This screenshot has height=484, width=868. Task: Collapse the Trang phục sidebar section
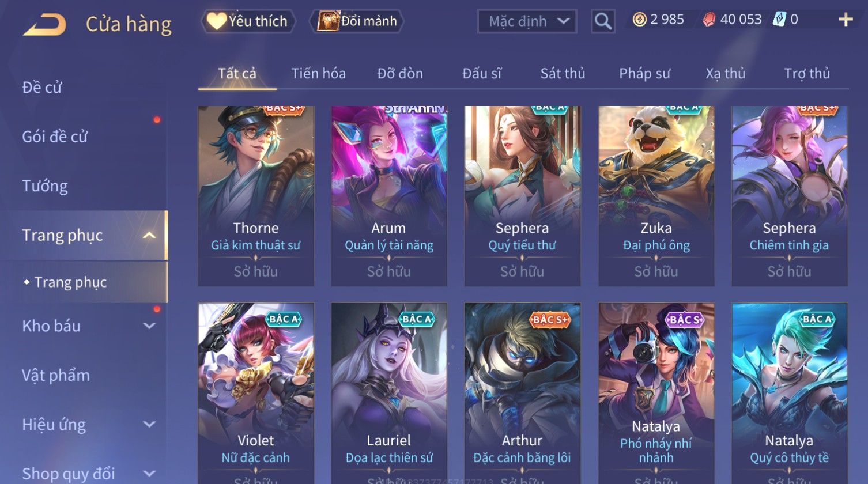(x=149, y=235)
